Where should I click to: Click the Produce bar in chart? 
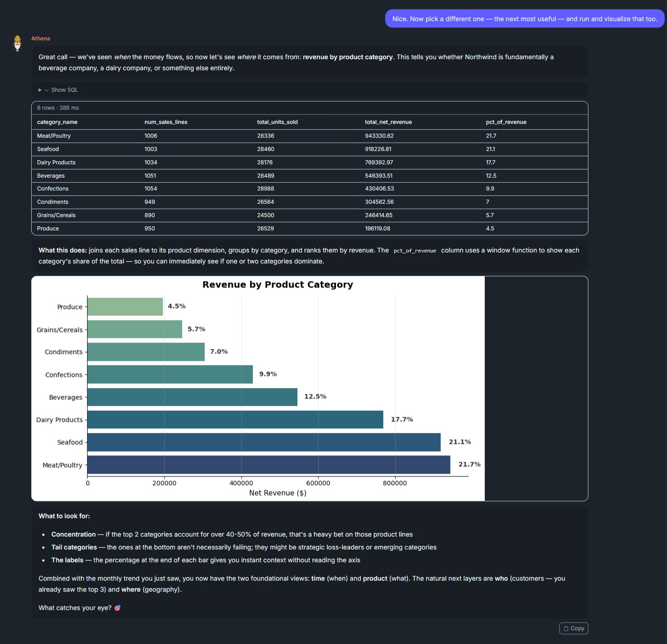pyautogui.click(x=125, y=307)
